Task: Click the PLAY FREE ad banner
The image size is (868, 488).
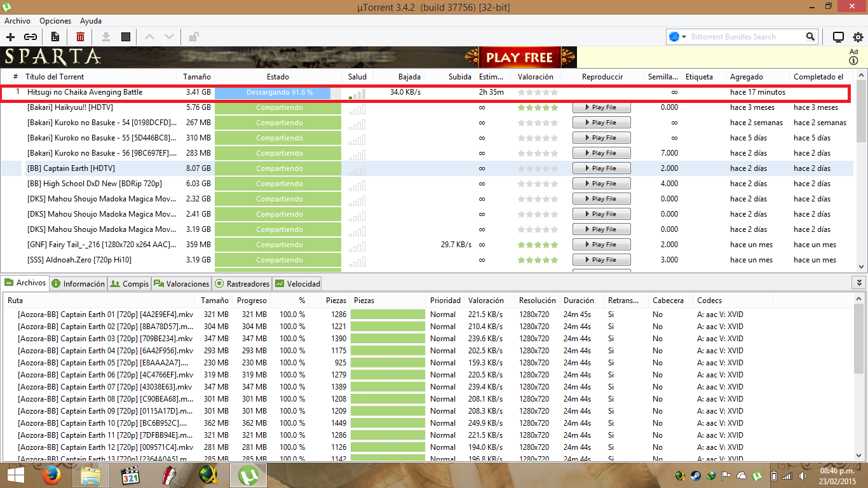Action: pos(520,57)
